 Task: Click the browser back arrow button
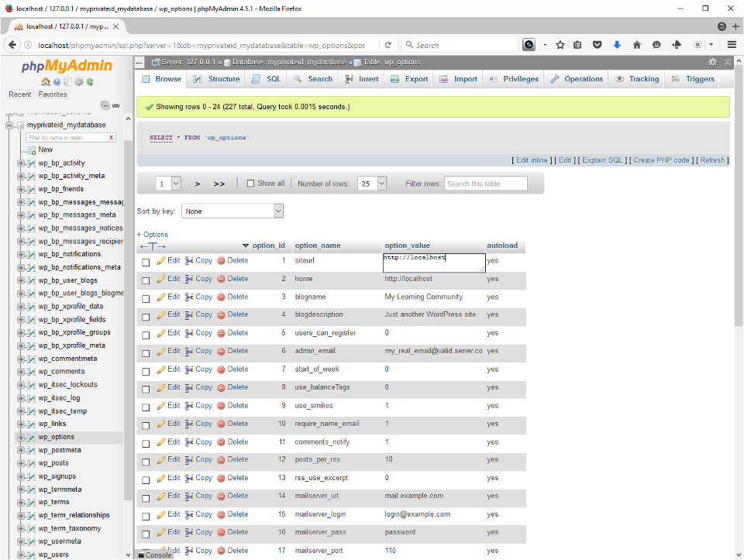12,45
